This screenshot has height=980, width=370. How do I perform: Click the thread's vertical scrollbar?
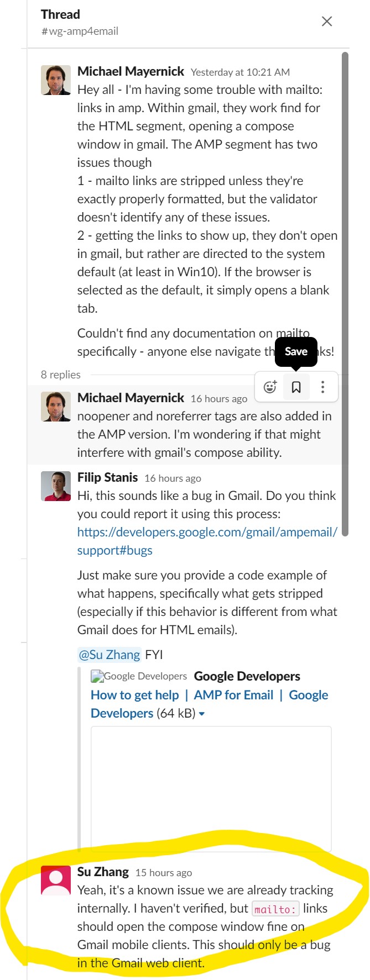pos(345,293)
